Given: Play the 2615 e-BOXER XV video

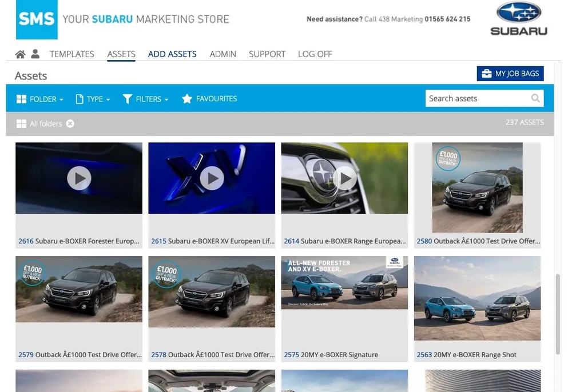Looking at the screenshot, I should pyautogui.click(x=212, y=178).
